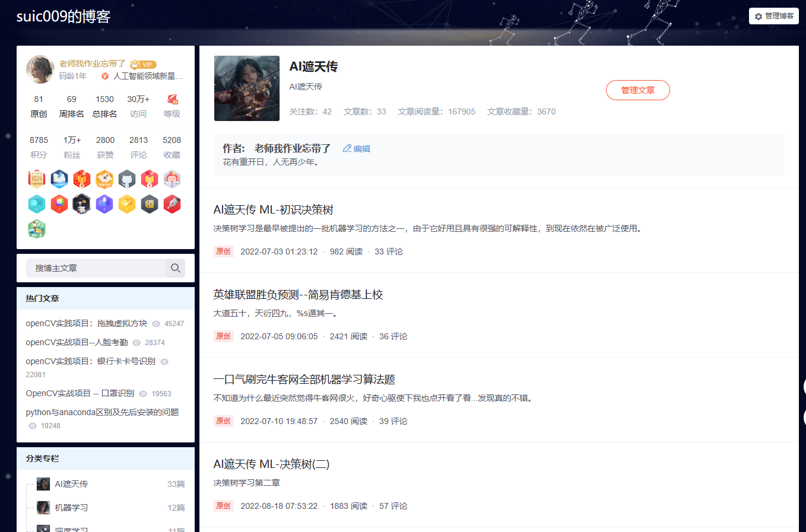This screenshot has width=806, height=532.
Task: Click the 收藏 count 5208
Action: tap(172, 140)
